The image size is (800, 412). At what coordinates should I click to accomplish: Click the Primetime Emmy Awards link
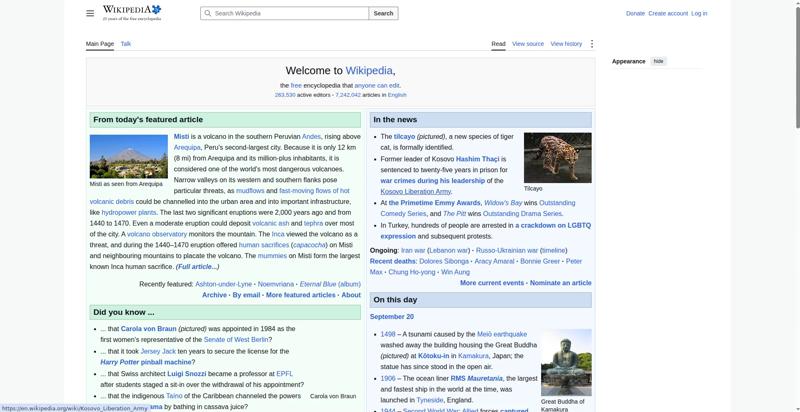(x=435, y=203)
